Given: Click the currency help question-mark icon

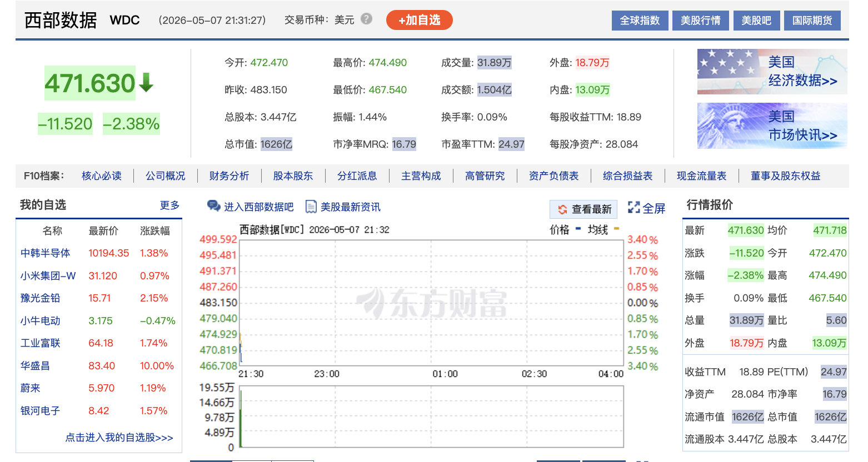Looking at the screenshot, I should [x=366, y=19].
